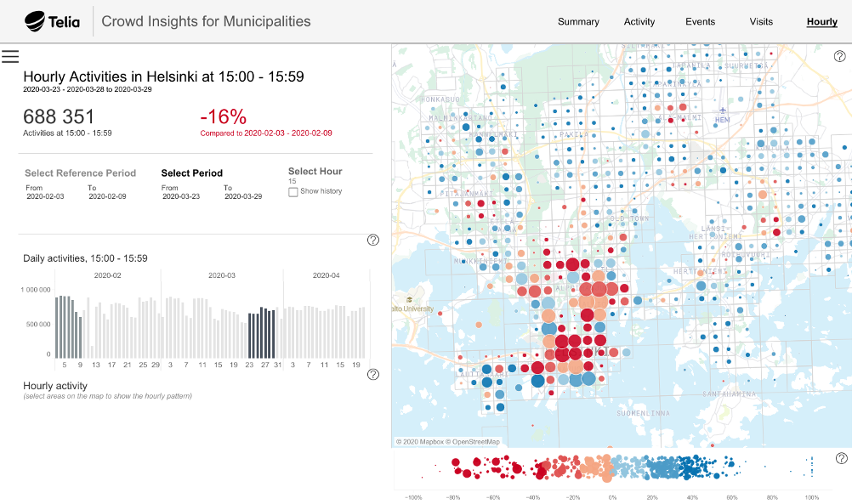Image resolution: width=852 pixels, height=504 pixels.
Task: Click help icon above daily activities chart
Action: point(372,240)
